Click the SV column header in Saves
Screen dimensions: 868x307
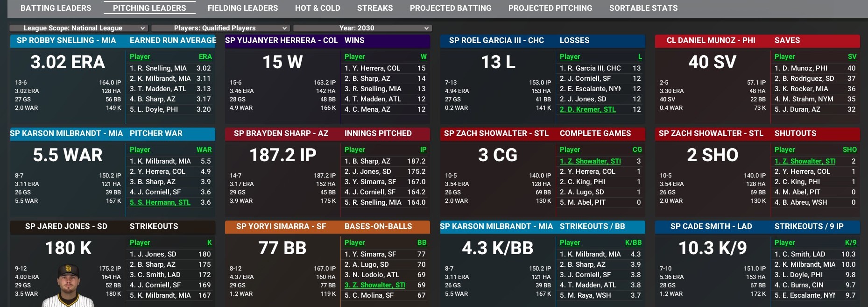(852, 57)
